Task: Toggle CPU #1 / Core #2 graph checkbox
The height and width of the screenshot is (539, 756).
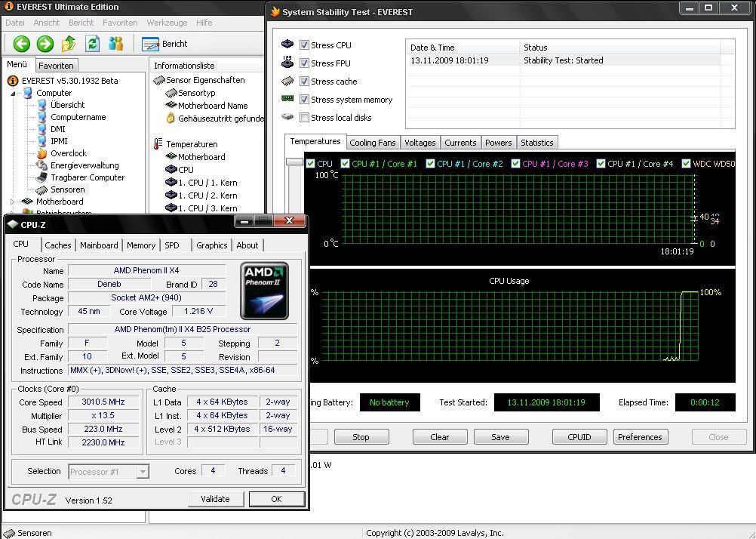Action: [x=430, y=164]
